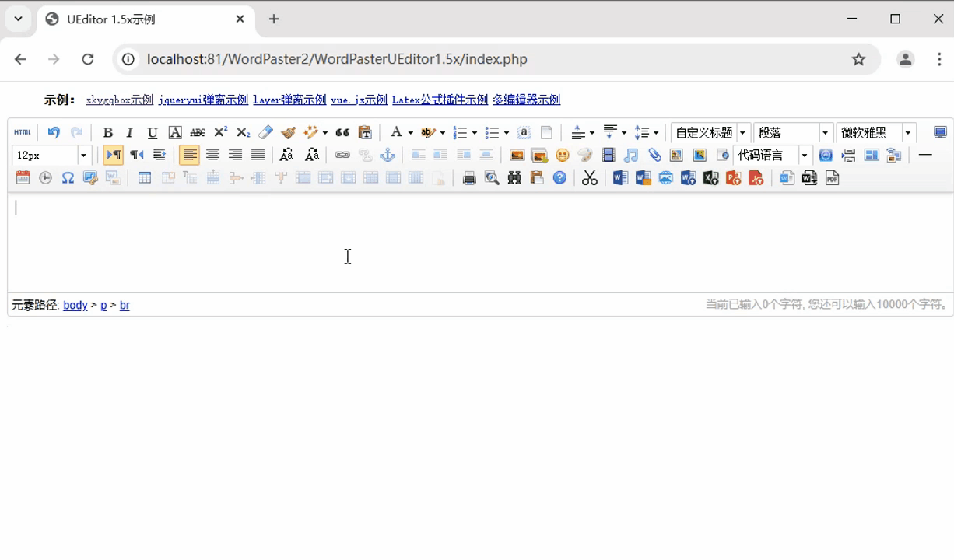Click the eraser clear formatting icon
The height and width of the screenshot is (560, 954).
tap(266, 132)
